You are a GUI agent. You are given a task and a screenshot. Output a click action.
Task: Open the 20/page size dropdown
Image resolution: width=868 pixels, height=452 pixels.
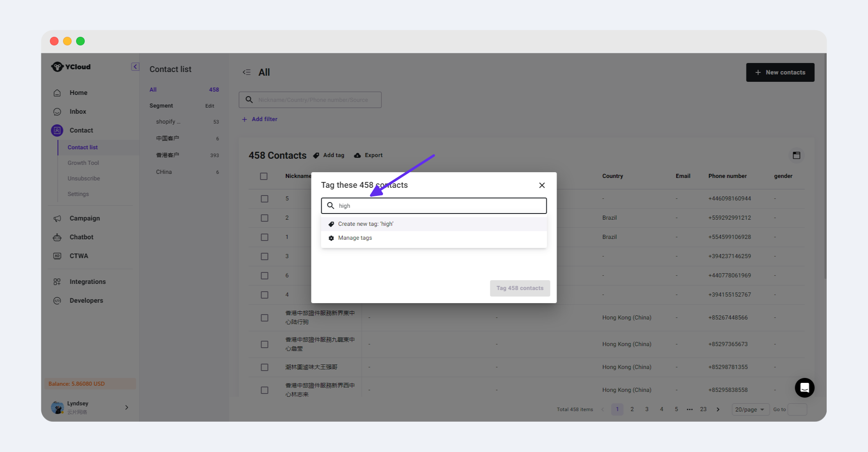pyautogui.click(x=749, y=409)
